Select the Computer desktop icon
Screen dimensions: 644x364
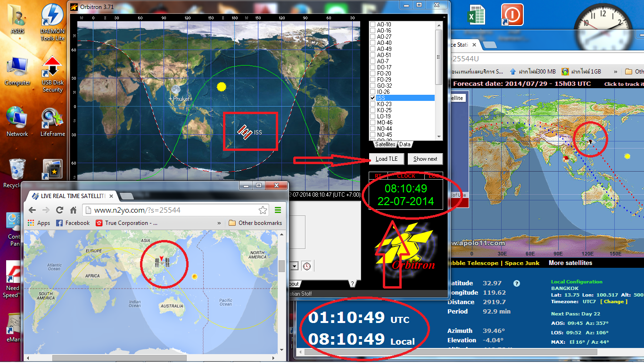(17, 71)
